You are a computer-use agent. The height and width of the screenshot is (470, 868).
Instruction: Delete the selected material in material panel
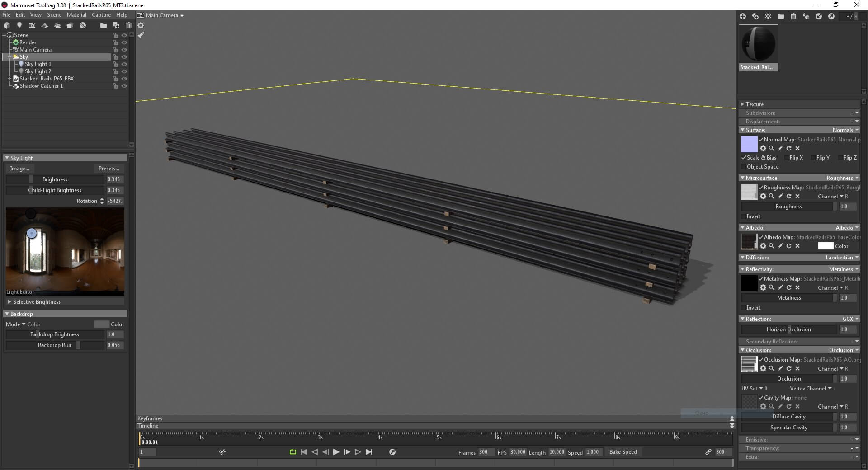pos(793,16)
